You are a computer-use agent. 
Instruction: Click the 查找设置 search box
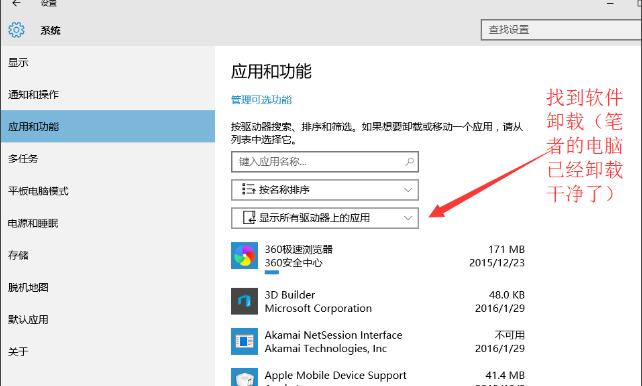pos(561,29)
